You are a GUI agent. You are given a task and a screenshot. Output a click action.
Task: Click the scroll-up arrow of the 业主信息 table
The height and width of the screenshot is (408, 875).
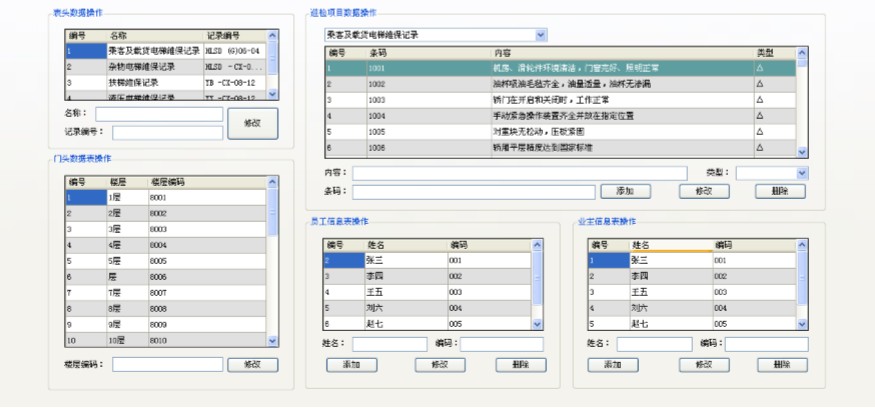802,245
